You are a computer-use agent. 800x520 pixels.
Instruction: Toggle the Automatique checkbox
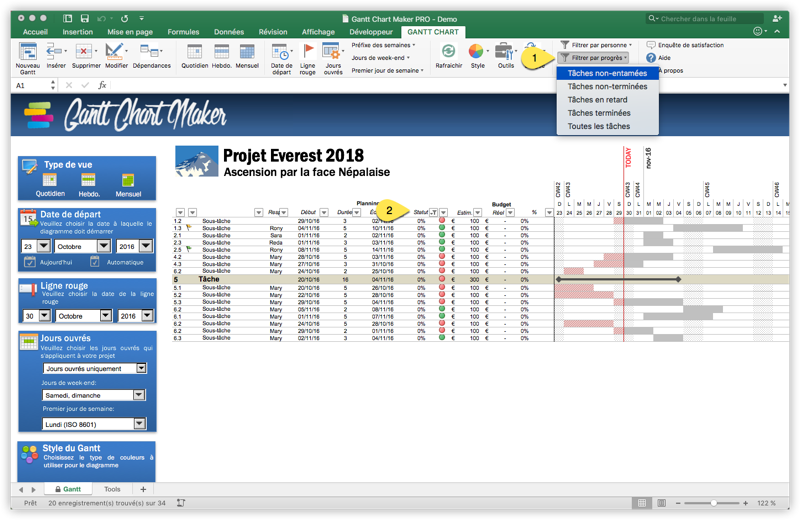click(x=94, y=262)
